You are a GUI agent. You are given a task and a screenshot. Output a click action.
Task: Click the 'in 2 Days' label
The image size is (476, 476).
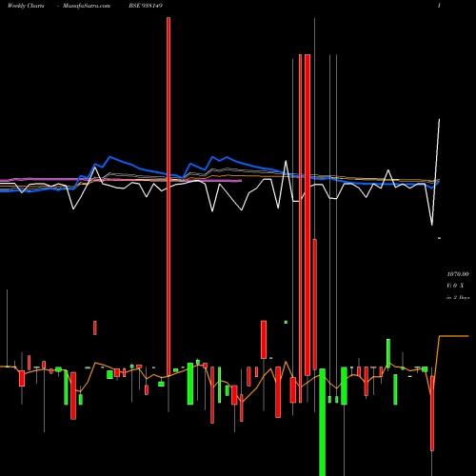pyautogui.click(x=458, y=298)
